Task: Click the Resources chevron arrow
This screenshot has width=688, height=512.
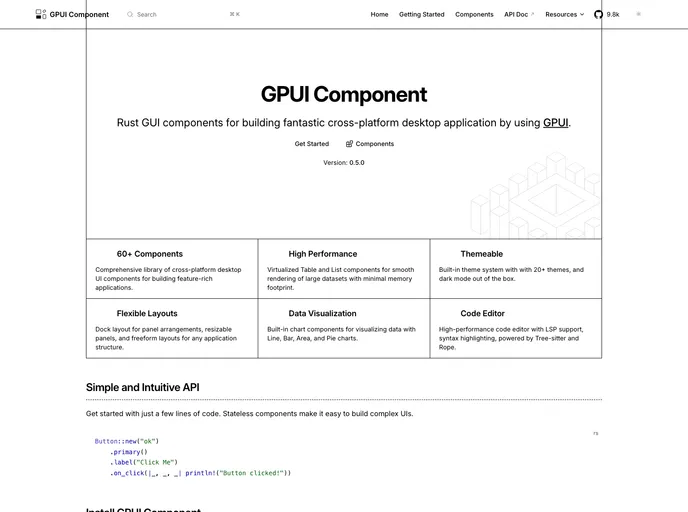Action: click(x=582, y=14)
